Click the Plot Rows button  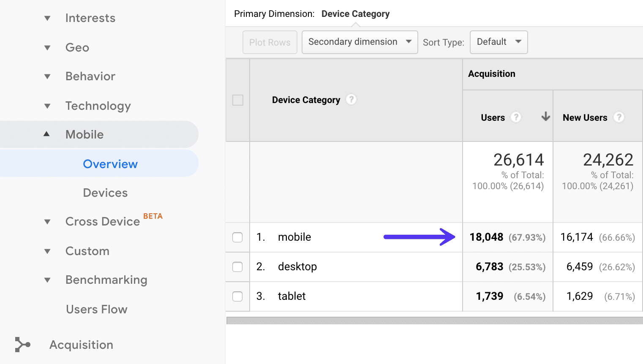[270, 42]
